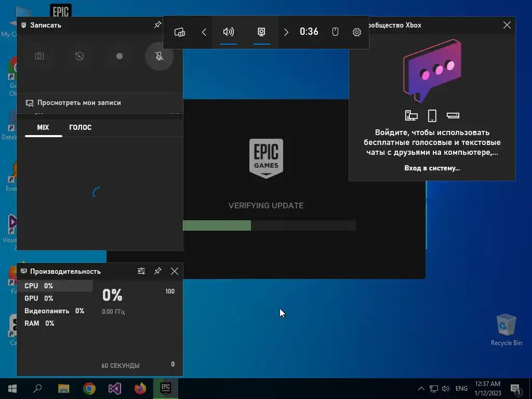Open the notification action center
Viewport: 532px width, 399px height.
[516, 389]
